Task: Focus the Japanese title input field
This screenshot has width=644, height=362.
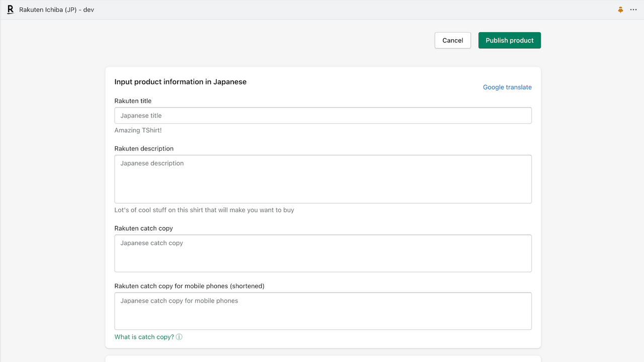Action: pyautogui.click(x=323, y=116)
